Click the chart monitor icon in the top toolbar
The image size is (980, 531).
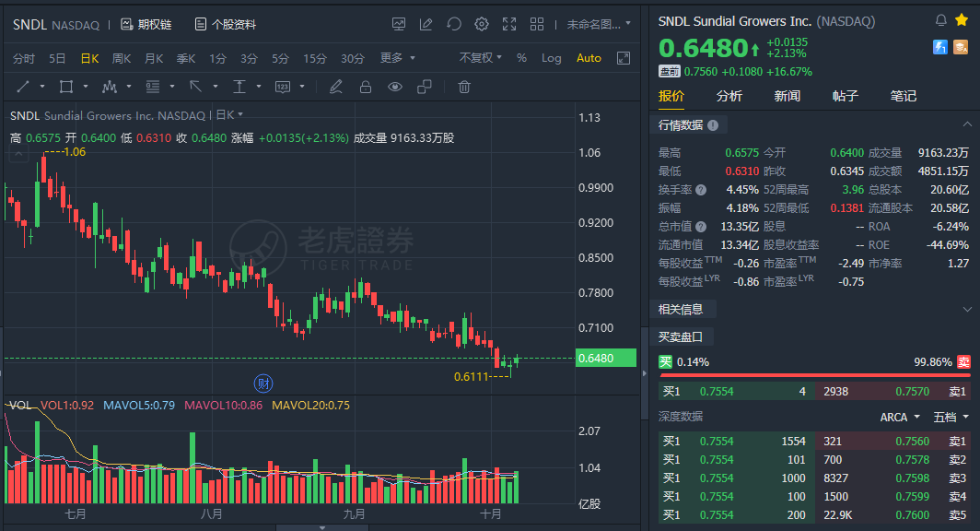point(399,24)
